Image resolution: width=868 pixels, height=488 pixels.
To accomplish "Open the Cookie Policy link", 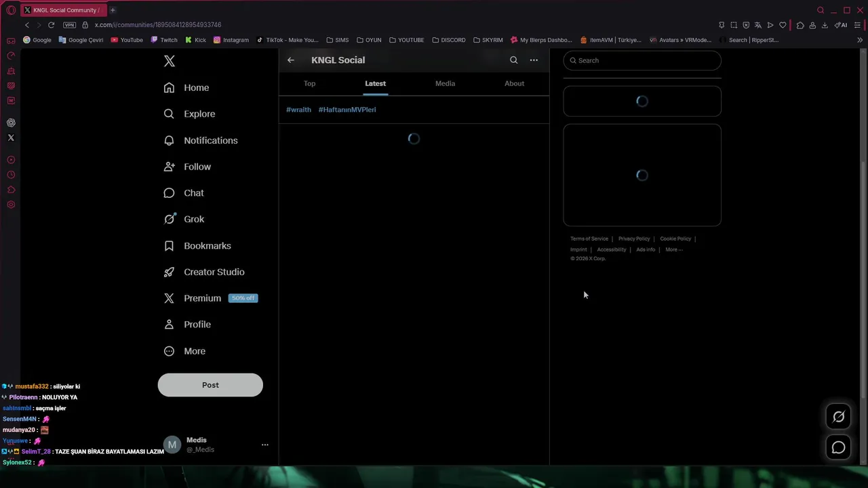I will [675, 239].
